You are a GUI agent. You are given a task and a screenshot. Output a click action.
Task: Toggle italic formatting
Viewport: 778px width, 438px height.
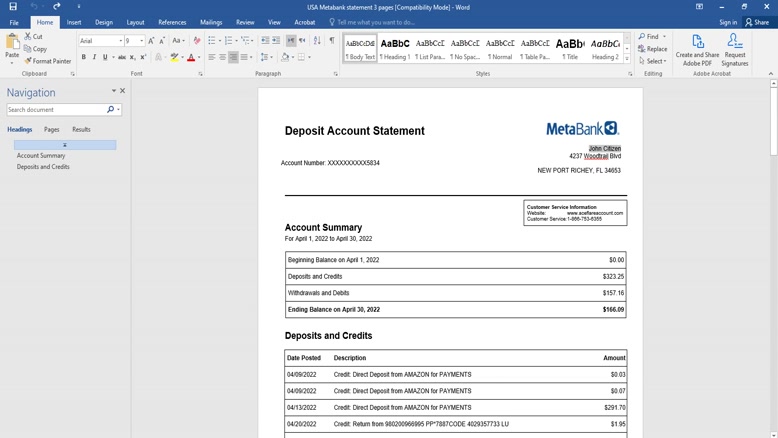click(x=95, y=57)
